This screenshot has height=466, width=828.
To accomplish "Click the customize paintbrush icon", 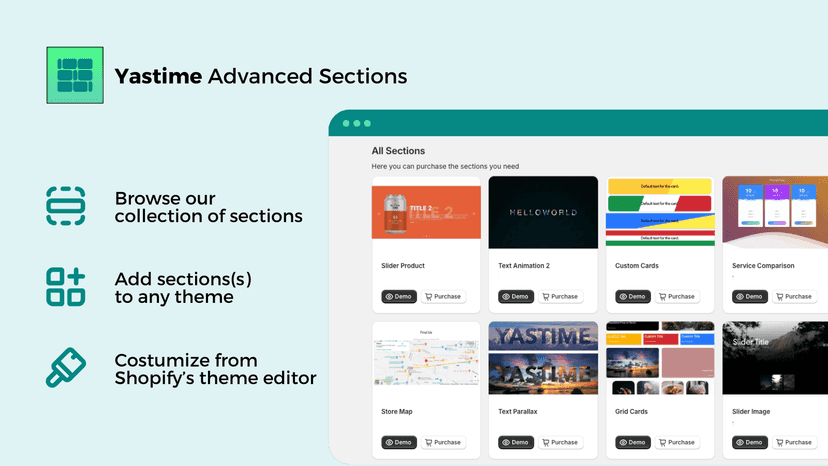I will pyautogui.click(x=65, y=368).
